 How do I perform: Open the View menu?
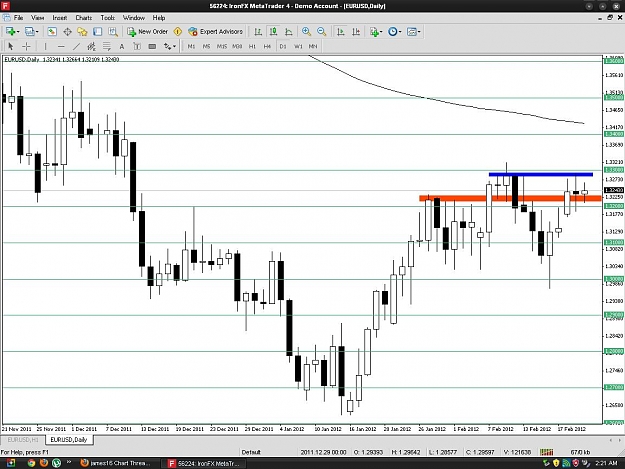37,18
